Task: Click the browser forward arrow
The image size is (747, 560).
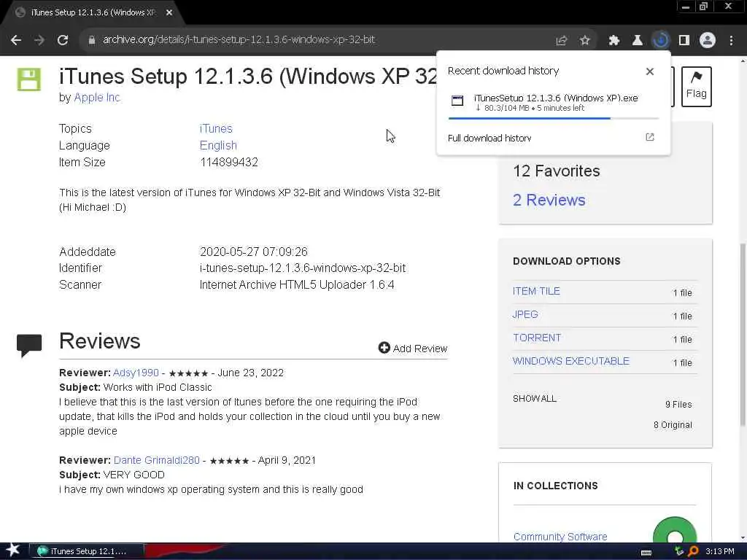Action: point(39,41)
